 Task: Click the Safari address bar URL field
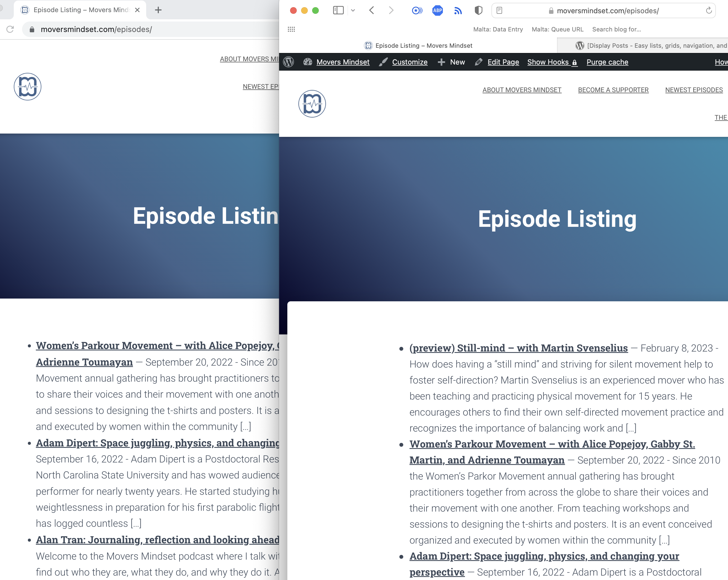tap(607, 10)
